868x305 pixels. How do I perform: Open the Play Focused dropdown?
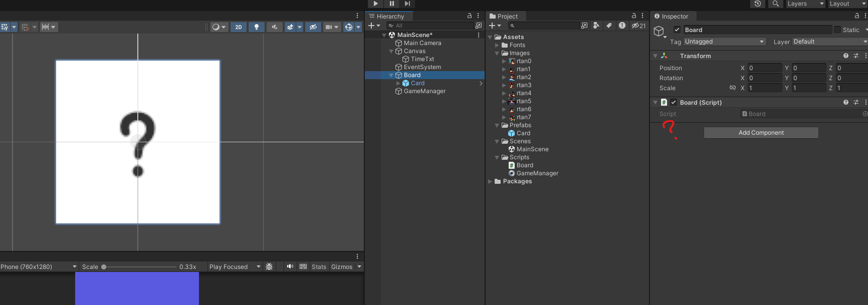235,267
